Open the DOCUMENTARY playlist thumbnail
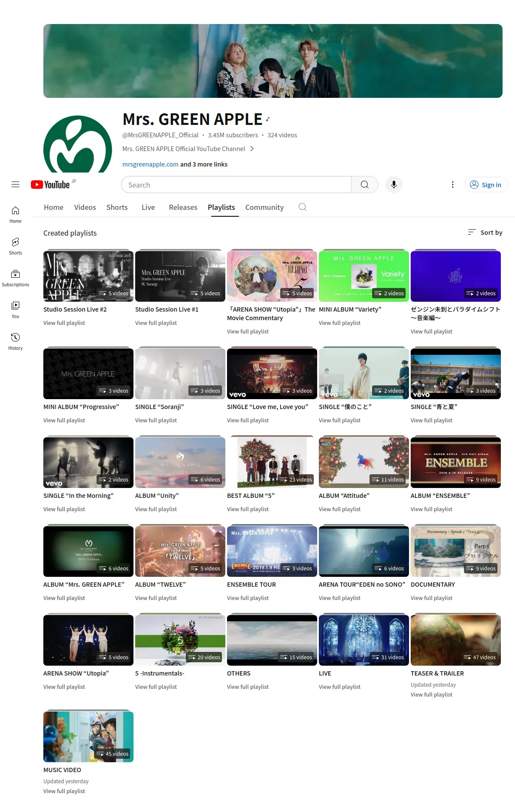The height and width of the screenshot is (812, 515). pyautogui.click(x=456, y=551)
